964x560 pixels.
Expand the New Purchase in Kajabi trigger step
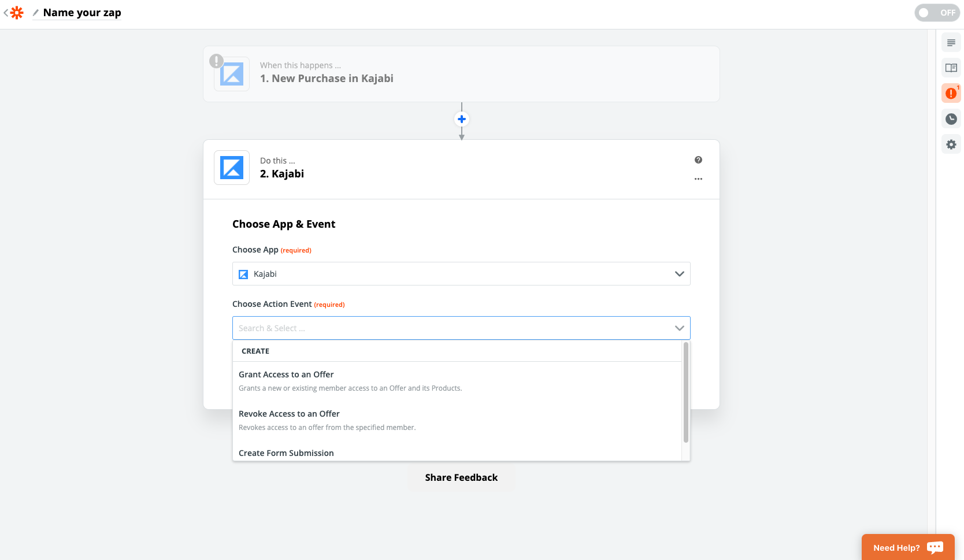461,74
